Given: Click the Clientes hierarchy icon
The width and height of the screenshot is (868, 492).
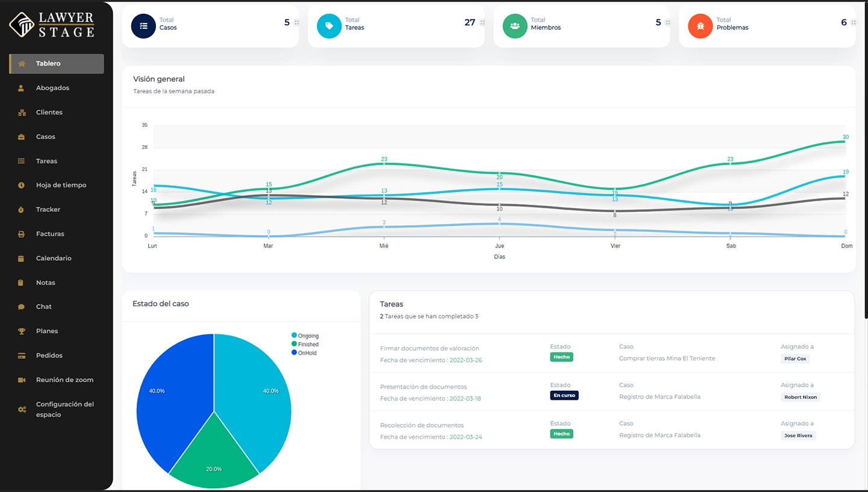Looking at the screenshot, I should 22,113.
